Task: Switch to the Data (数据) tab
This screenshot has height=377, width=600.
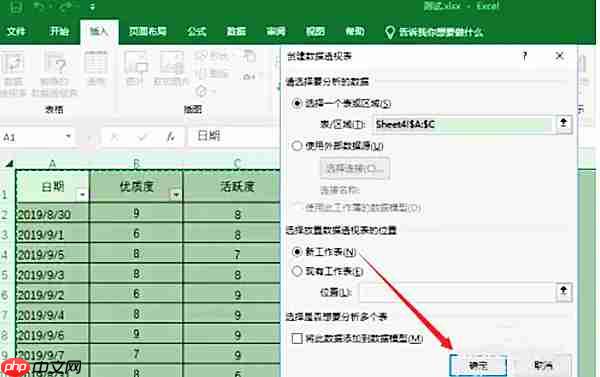Action: (236, 31)
